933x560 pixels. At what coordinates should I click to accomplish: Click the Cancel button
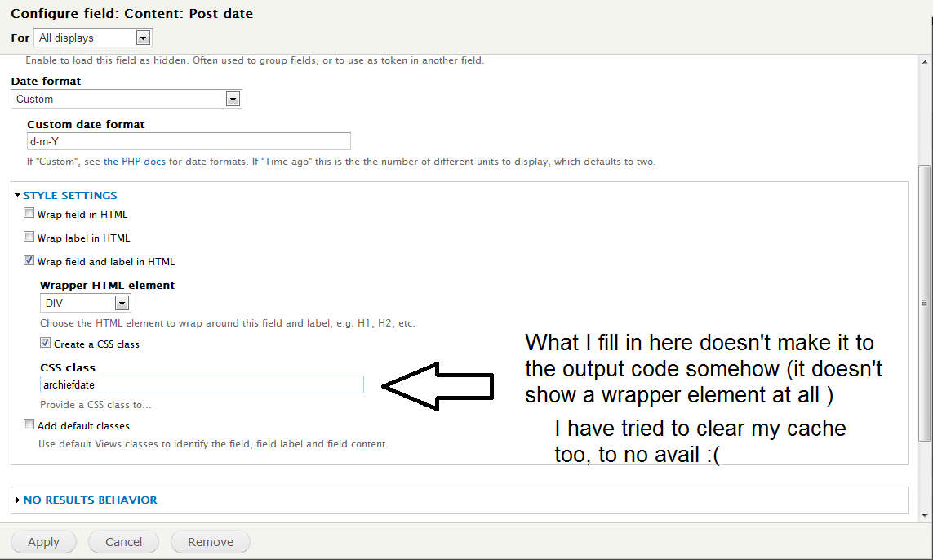point(123,542)
